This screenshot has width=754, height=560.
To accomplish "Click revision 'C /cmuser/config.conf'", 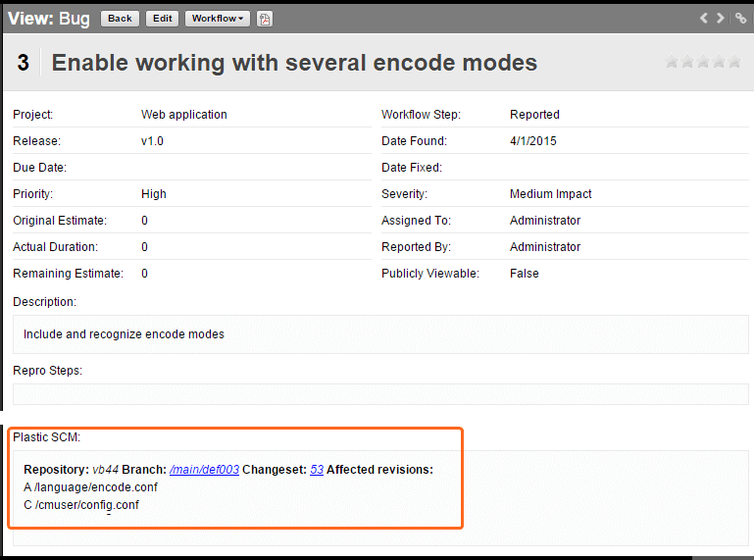I will click(81, 505).
